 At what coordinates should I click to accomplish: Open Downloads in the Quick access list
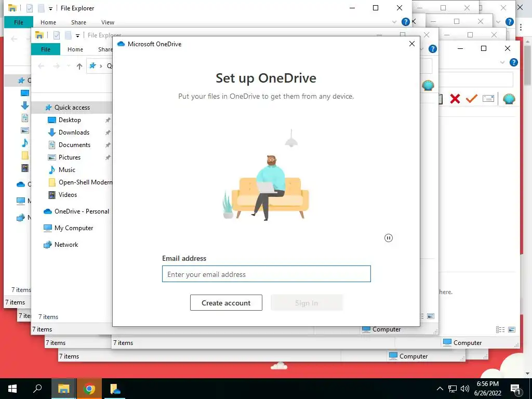[x=74, y=132]
